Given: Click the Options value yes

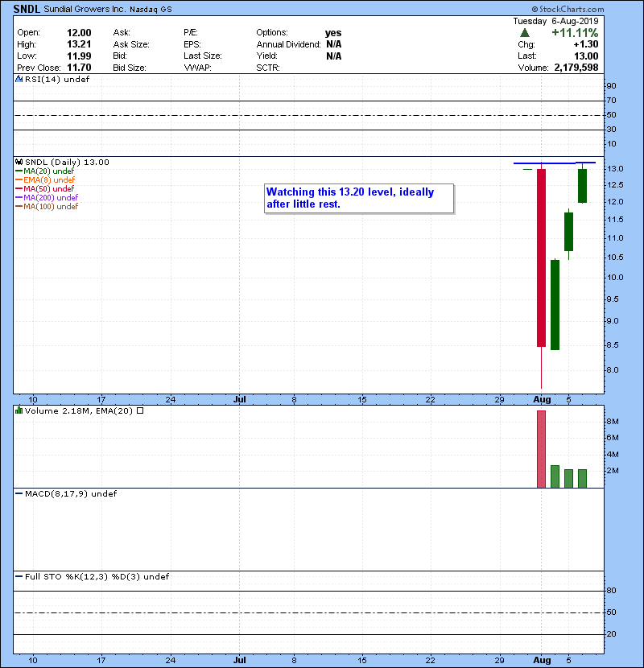Looking at the screenshot, I should pos(333,33).
